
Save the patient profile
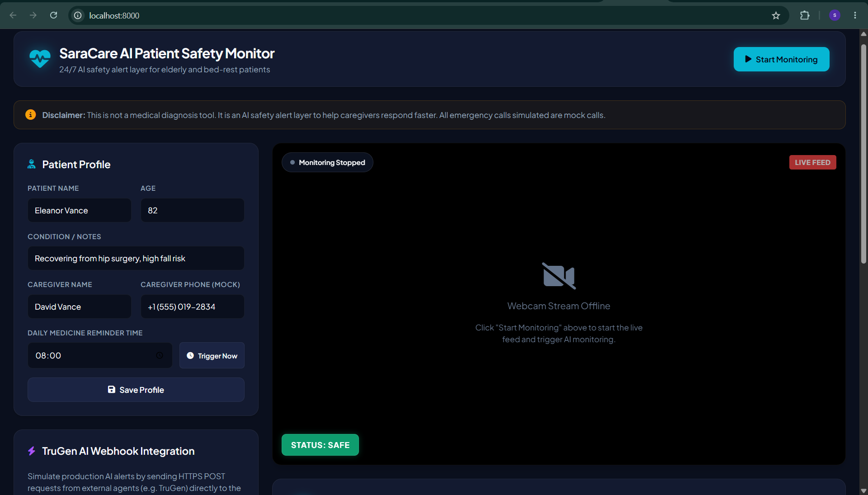click(x=136, y=390)
